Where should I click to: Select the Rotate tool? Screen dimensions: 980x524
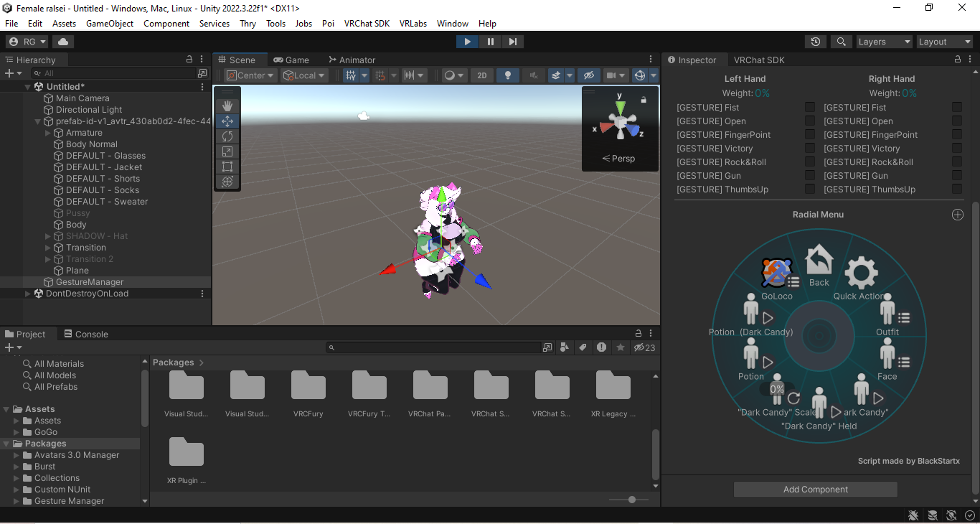point(227,136)
